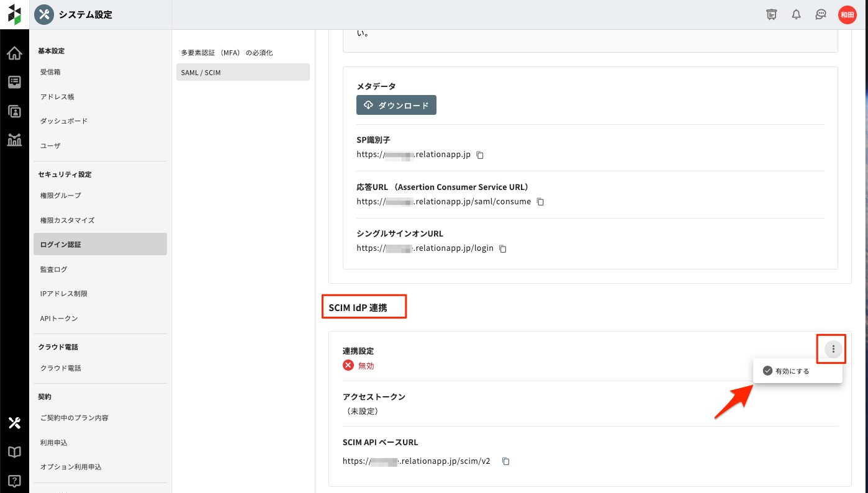This screenshot has height=493, width=868.
Task: Copy the 応答URL Assertion Consumer Service URL
Action: (540, 202)
